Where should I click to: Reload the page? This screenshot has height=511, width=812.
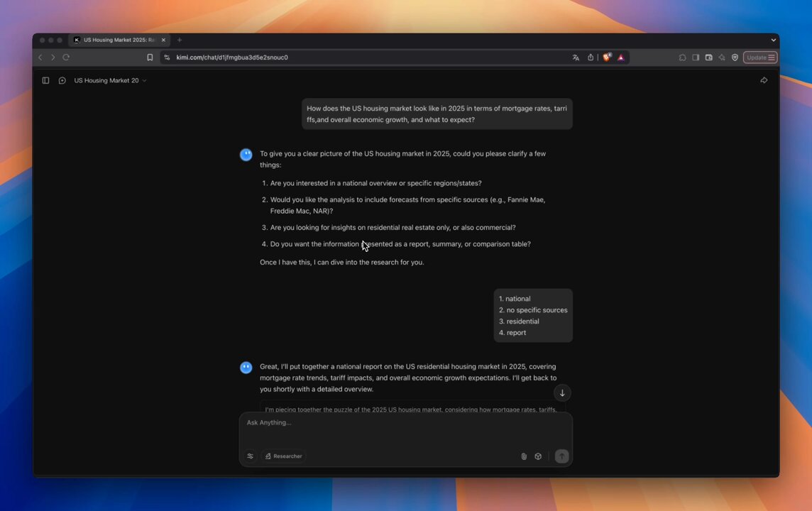[66, 57]
